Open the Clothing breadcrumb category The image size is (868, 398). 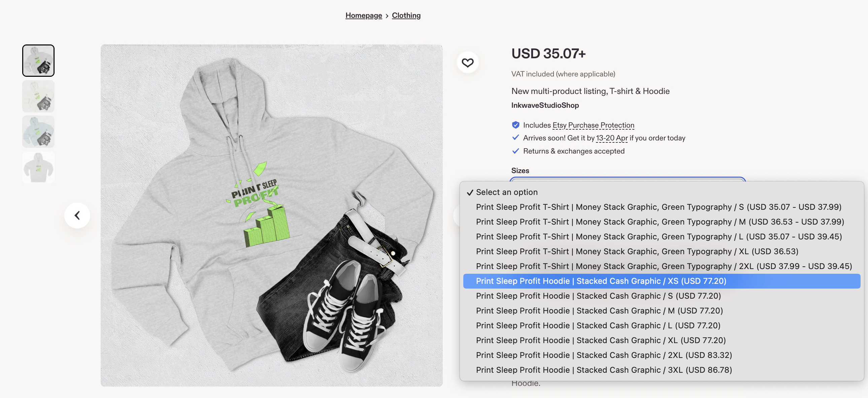(x=406, y=15)
